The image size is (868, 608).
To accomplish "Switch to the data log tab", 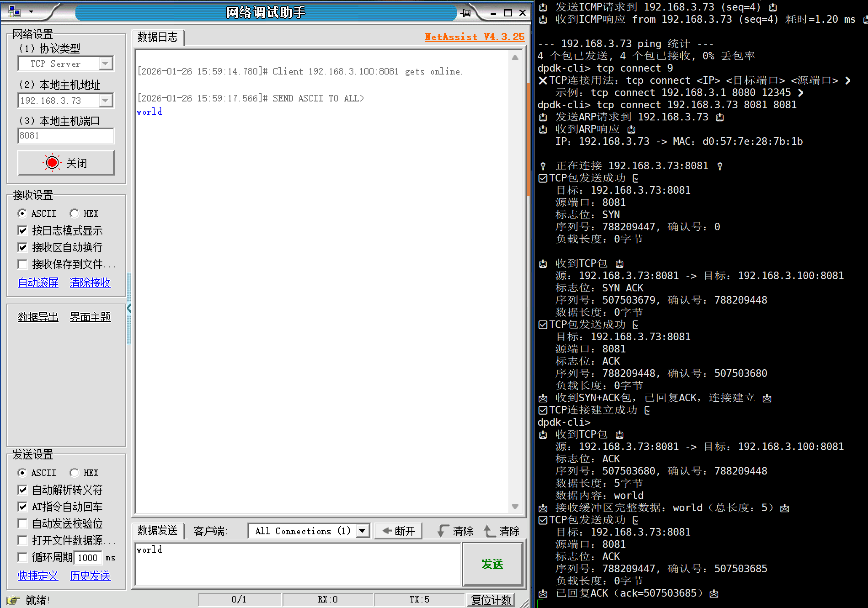I will [x=158, y=37].
